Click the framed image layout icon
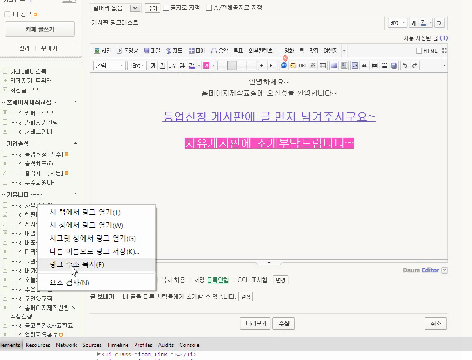 point(355,65)
